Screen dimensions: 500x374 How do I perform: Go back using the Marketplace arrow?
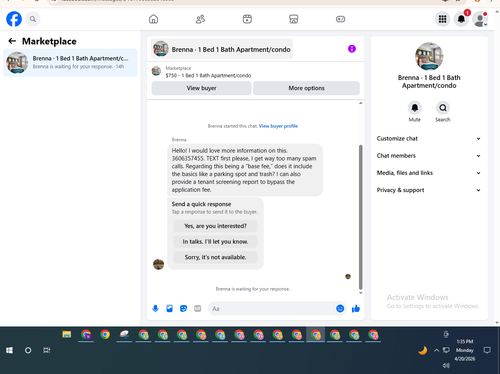click(12, 41)
